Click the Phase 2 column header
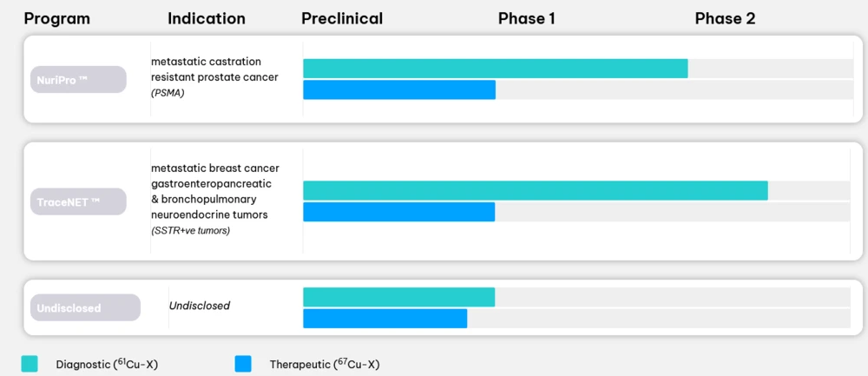Screen dimensions: 868x376 725,18
